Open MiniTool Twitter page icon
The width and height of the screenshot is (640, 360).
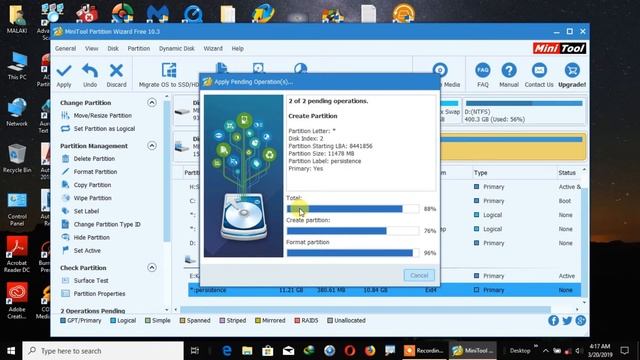[567, 320]
